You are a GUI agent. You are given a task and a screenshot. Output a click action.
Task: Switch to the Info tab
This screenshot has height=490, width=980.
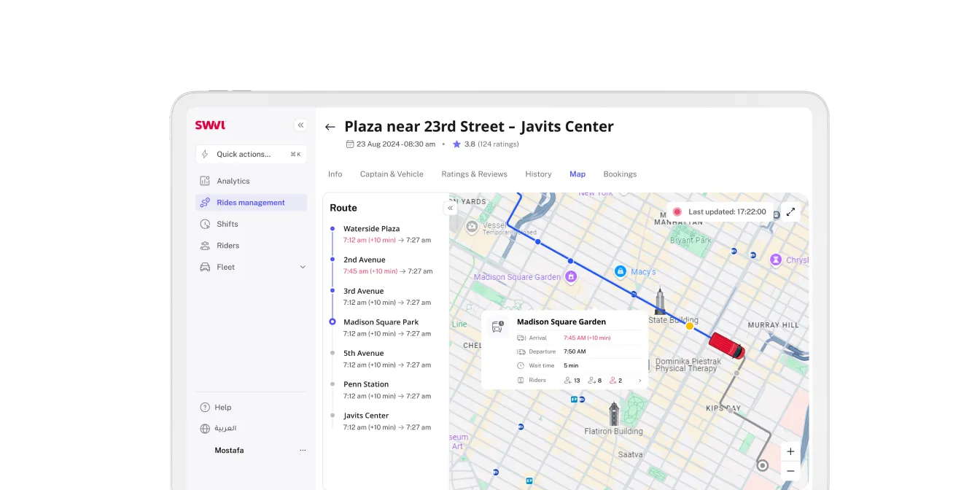[x=335, y=174]
